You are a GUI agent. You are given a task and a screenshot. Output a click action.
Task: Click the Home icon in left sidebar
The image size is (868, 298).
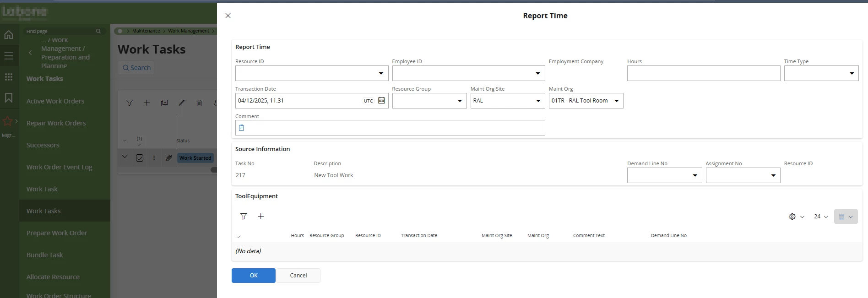(9, 35)
